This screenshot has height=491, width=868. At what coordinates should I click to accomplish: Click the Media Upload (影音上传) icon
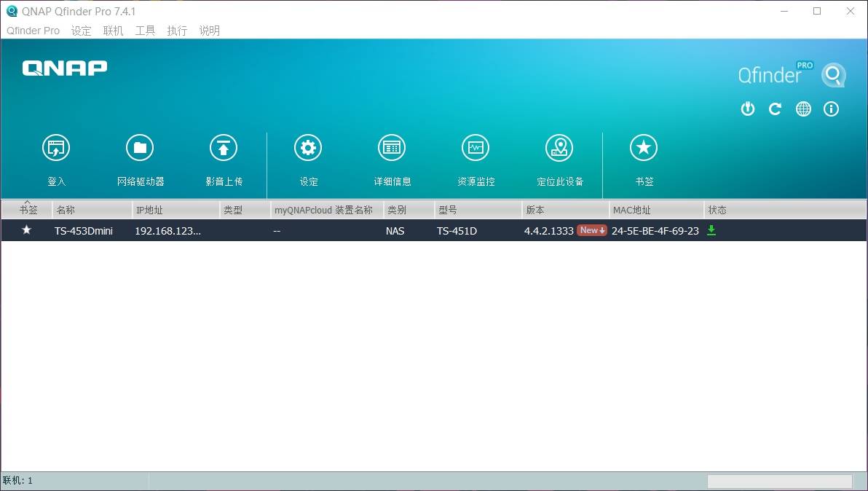pyautogui.click(x=224, y=148)
